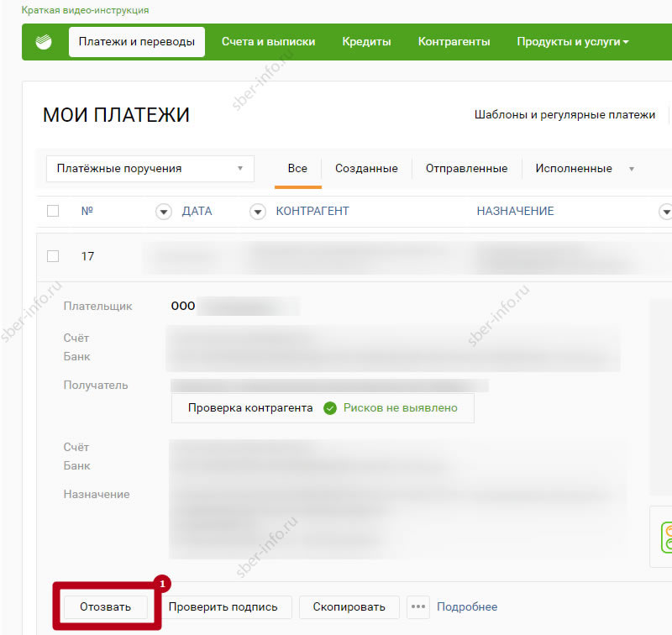The image size is (672, 635).
Task: Click the Получатель field label
Action: click(x=96, y=386)
